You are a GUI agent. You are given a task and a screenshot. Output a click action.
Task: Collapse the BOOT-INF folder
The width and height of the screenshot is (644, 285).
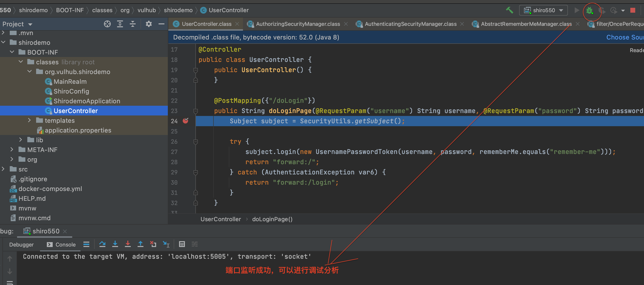click(x=12, y=52)
